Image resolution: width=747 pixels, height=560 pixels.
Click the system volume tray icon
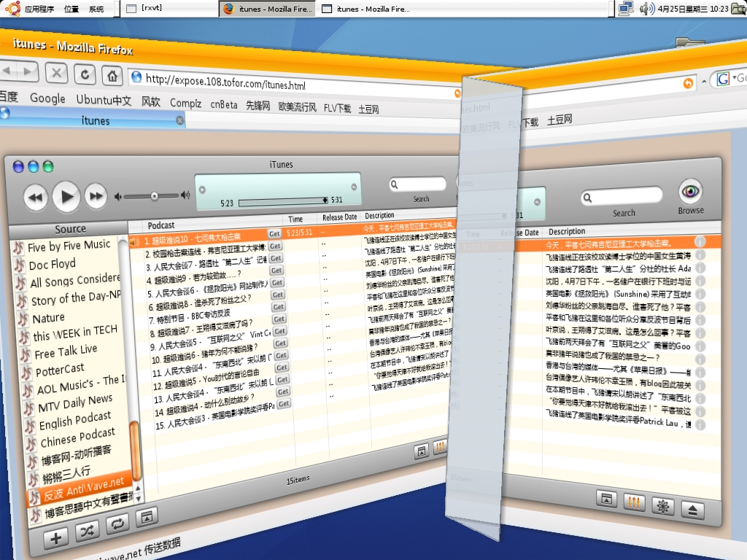point(646,9)
